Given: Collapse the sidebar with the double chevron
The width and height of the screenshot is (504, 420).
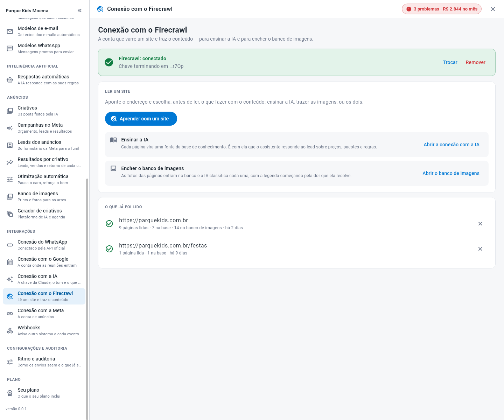Looking at the screenshot, I should tap(79, 10).
